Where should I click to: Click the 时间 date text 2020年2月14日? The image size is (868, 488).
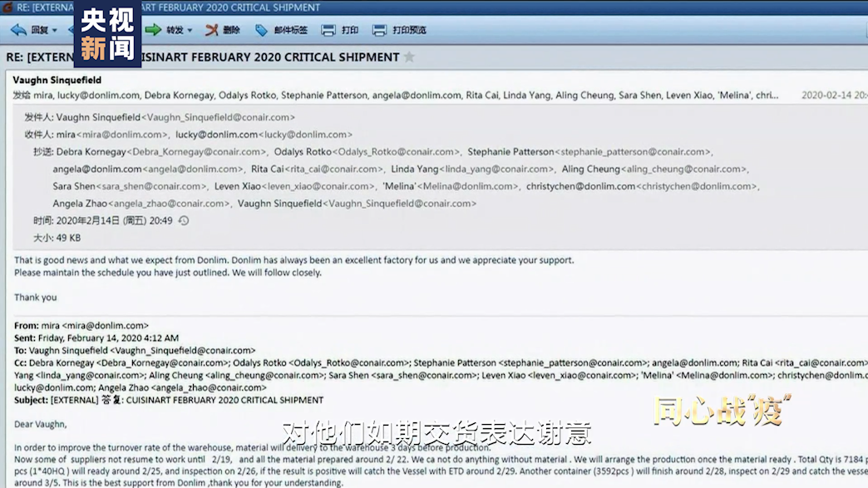[87, 221]
